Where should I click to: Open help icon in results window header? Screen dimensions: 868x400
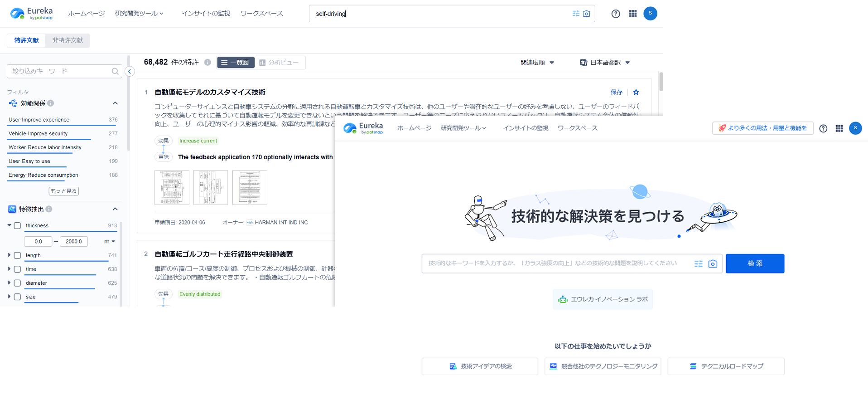click(616, 14)
